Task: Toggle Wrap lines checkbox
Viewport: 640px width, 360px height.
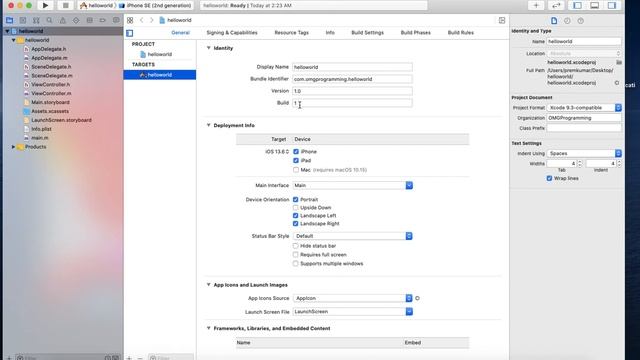Action: [x=549, y=178]
